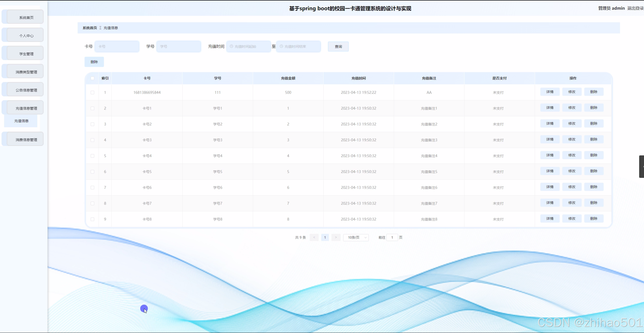
Task: Select checkbox for row 卡号5
Action: tap(93, 172)
